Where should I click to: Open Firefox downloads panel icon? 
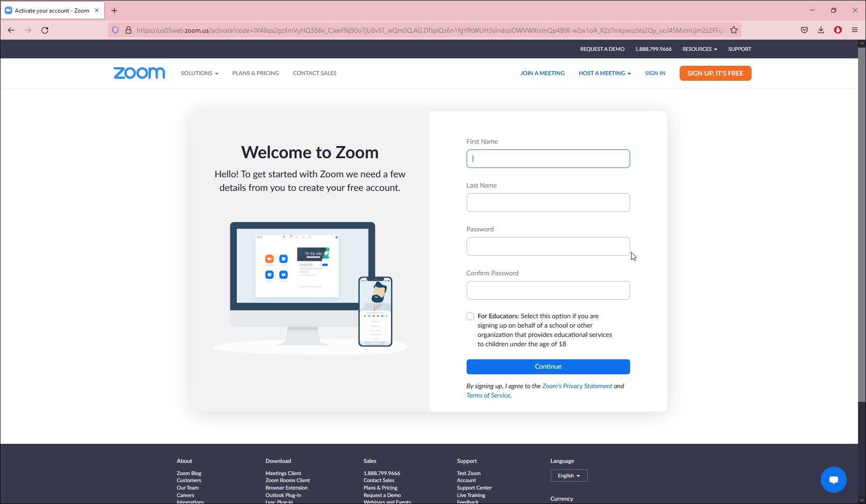click(821, 30)
